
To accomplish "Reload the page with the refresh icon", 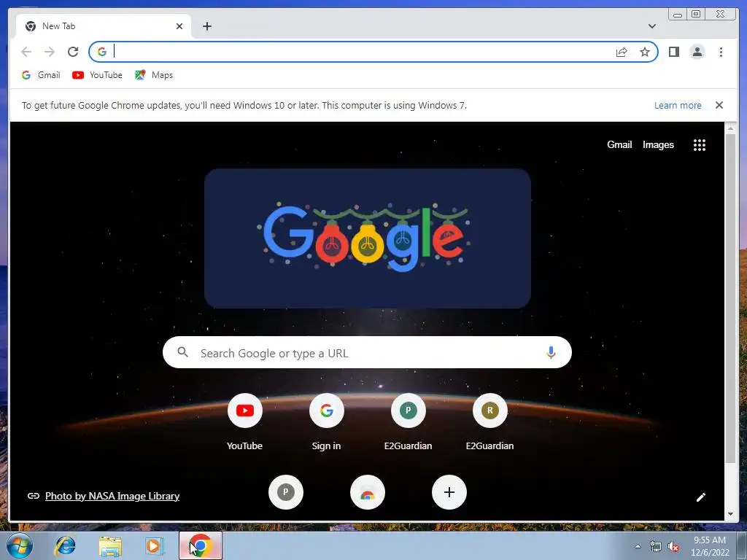I will click(x=73, y=52).
